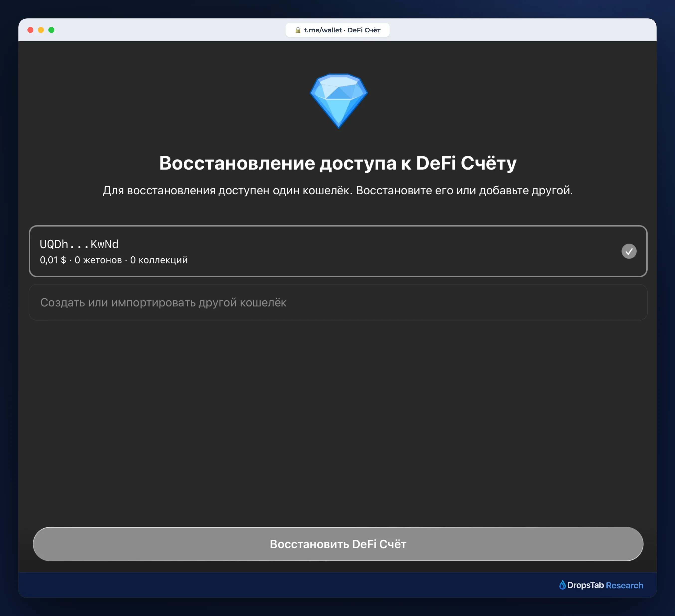Viewport: 675px width, 616px height.
Task: Minimize the window with the yellow button
Action: coord(41,30)
